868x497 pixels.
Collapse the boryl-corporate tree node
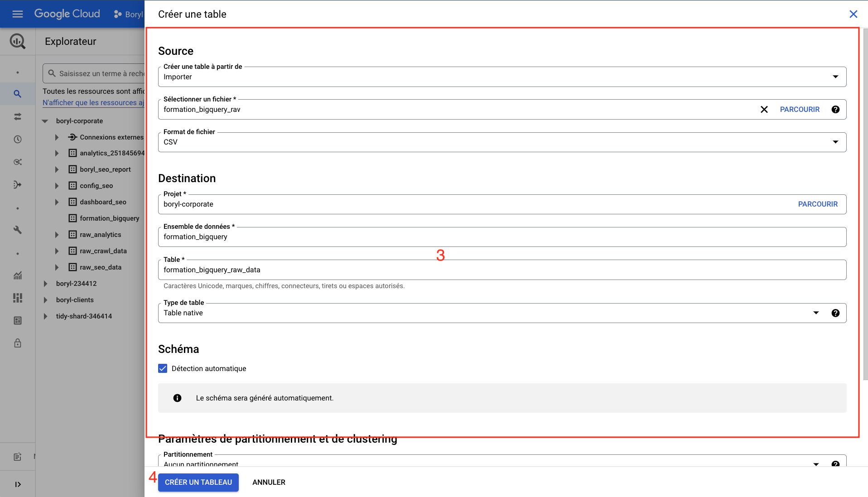pos(44,121)
